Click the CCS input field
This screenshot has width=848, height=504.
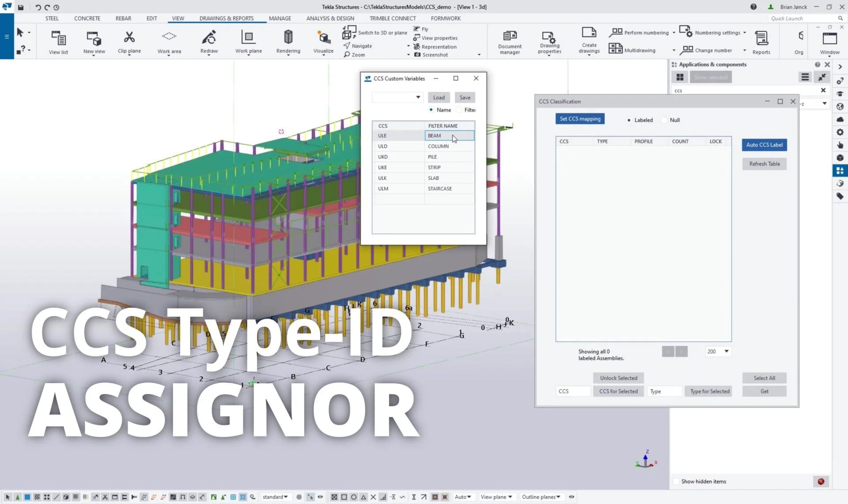573,391
